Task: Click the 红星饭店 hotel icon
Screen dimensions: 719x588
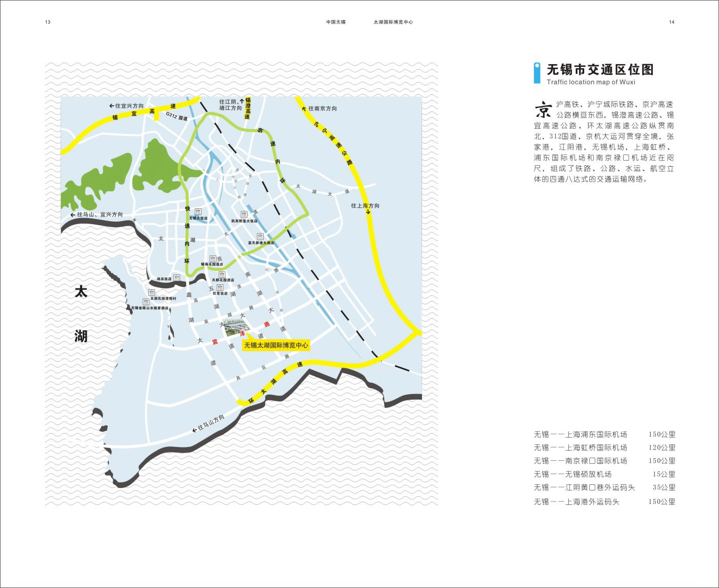Action: (220, 288)
